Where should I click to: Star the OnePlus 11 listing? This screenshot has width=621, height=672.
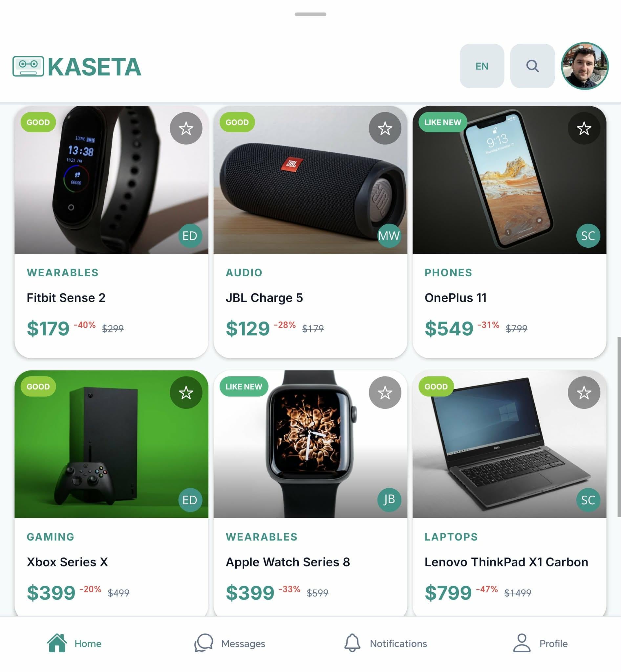[x=584, y=128]
